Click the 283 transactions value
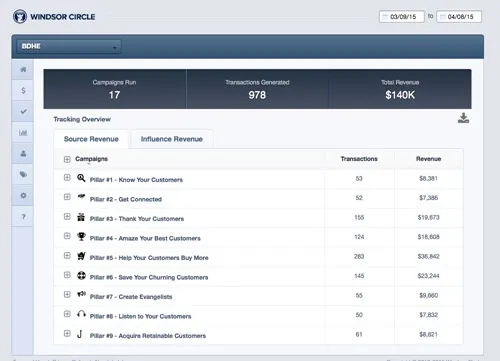This screenshot has height=361, width=500. 359,256
